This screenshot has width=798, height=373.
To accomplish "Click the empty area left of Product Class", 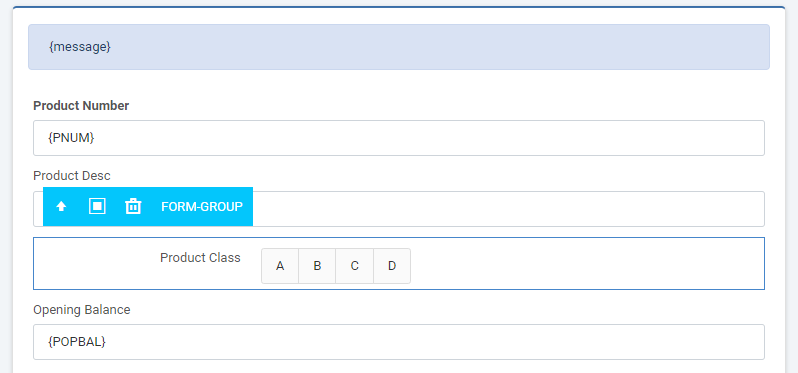I will [x=94, y=263].
